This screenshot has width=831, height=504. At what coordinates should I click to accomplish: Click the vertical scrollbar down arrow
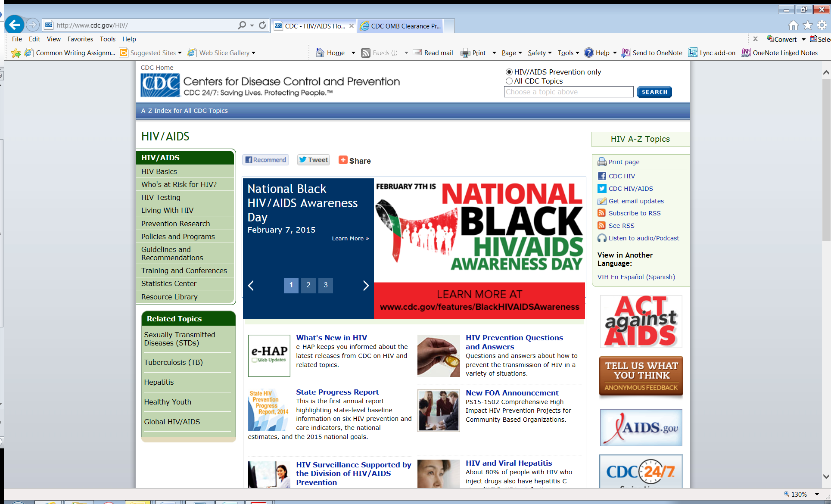pos(826,476)
